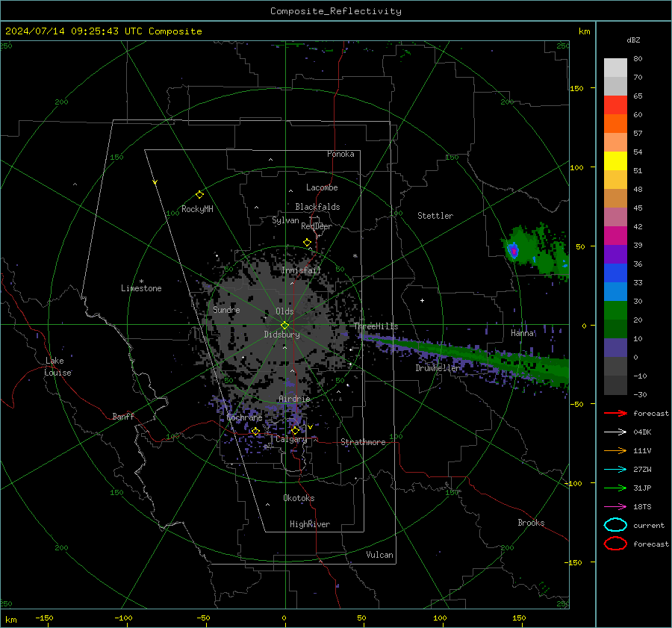The image size is (672, 628).
Task: Select the Brooks label
Action: (x=531, y=523)
